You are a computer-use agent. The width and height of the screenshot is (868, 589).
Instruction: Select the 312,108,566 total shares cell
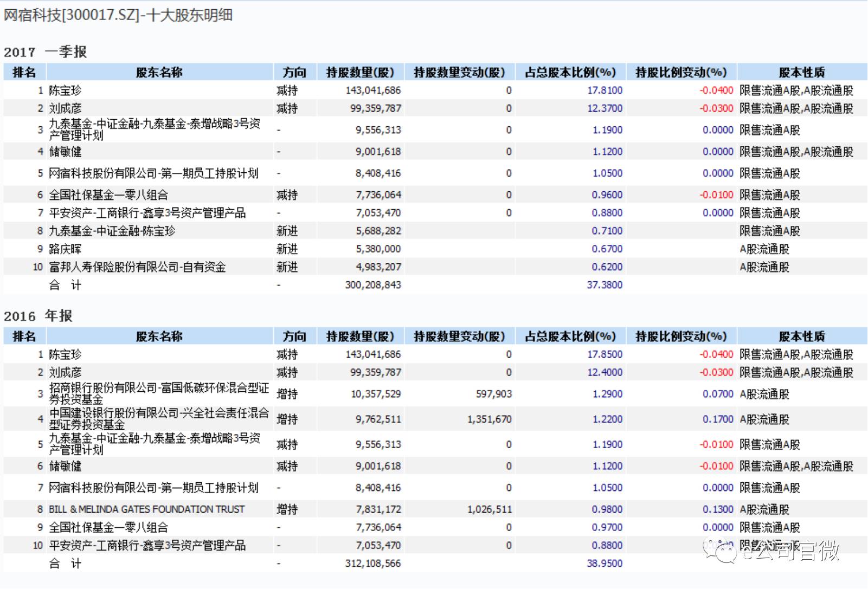point(373,564)
